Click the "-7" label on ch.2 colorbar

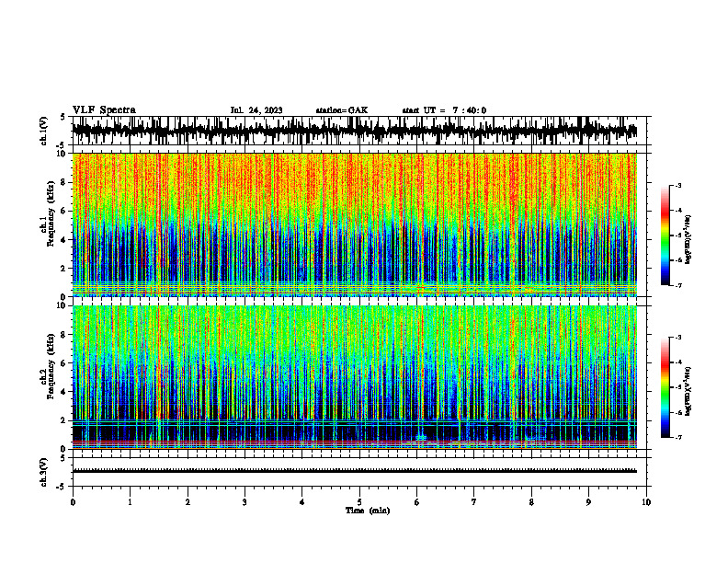(x=677, y=438)
